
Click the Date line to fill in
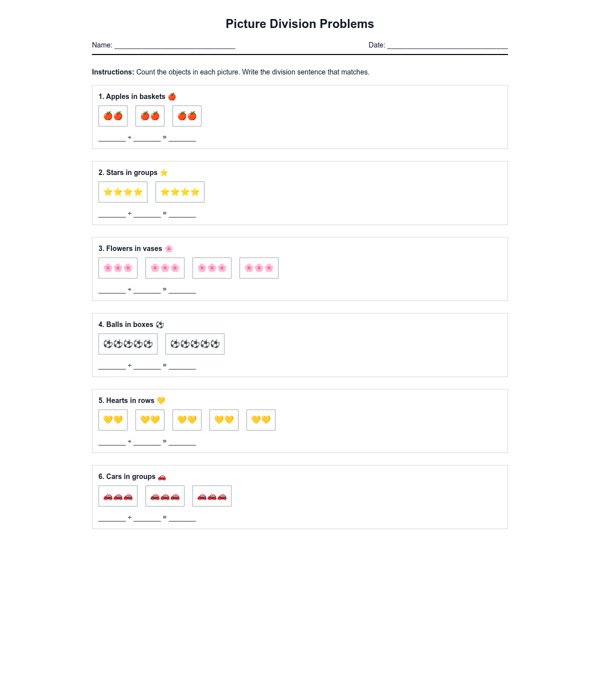click(447, 45)
